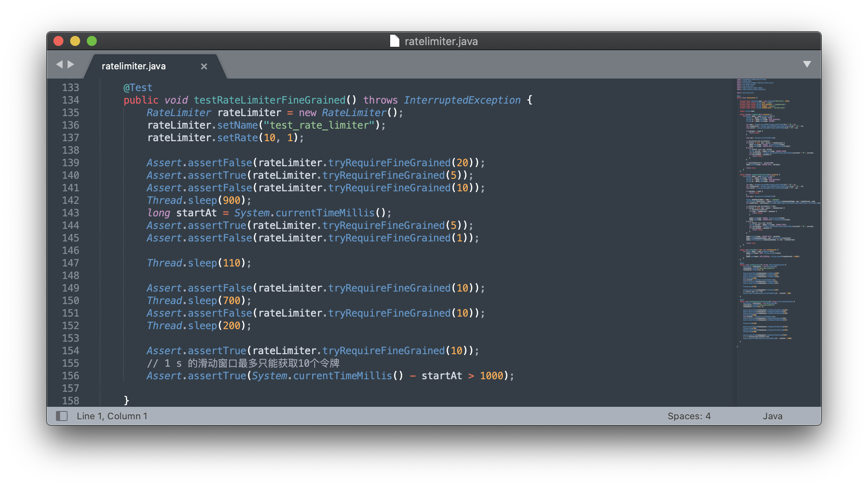Close the ratelimiter.java tab

pos(204,66)
